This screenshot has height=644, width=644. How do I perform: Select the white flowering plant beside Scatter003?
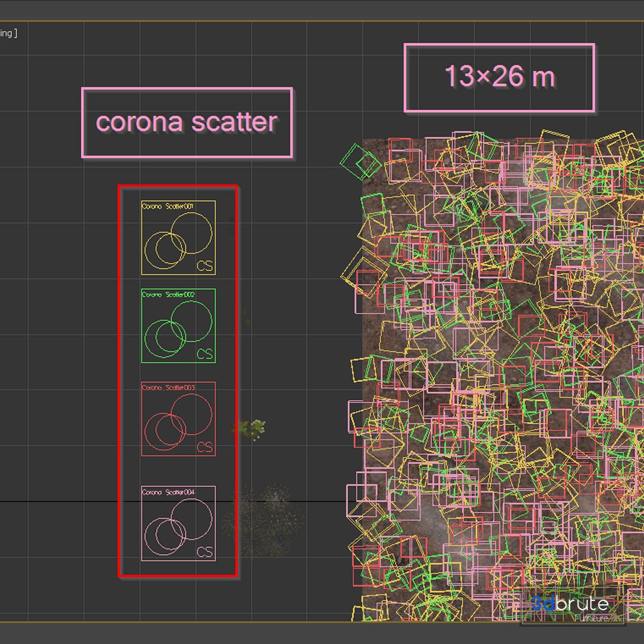251,429
